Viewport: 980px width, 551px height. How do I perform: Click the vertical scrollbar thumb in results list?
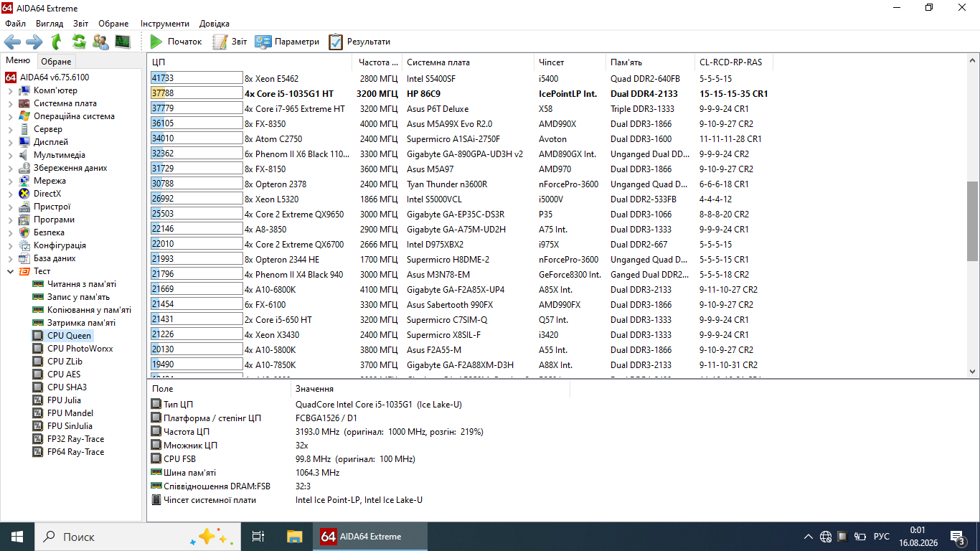(x=972, y=221)
